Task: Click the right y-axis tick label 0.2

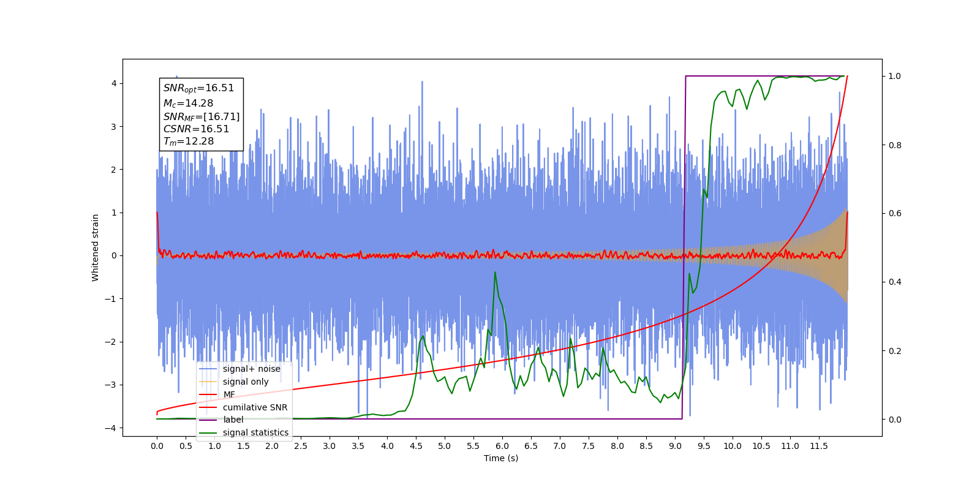Action: (x=895, y=351)
